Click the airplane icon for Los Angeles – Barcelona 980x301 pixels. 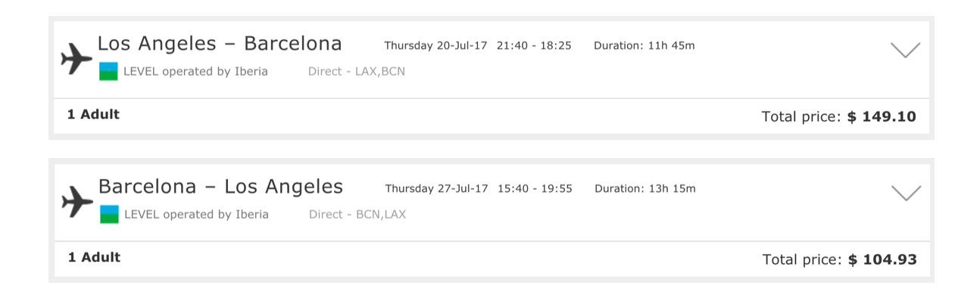76,59
